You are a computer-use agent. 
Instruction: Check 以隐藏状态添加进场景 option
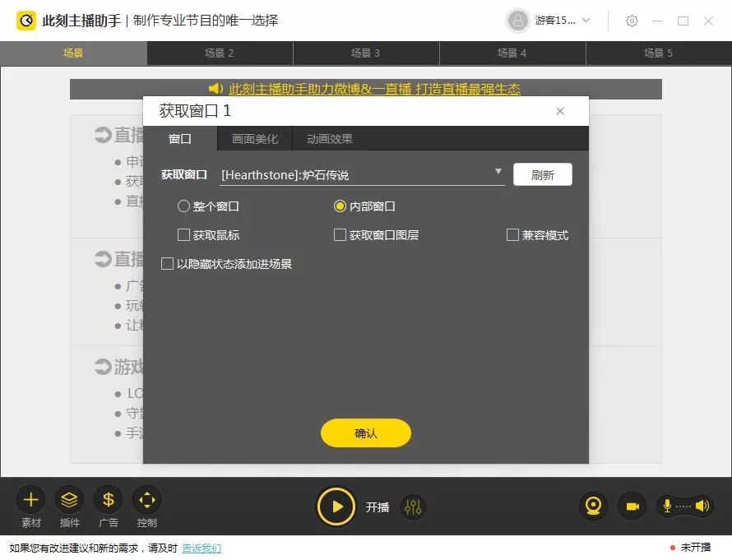point(167,264)
